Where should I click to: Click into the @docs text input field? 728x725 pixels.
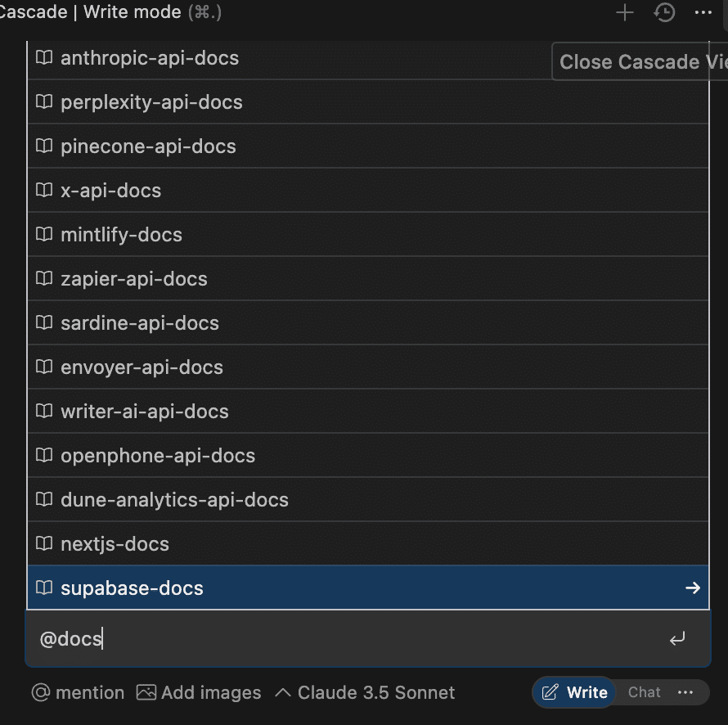click(327, 639)
